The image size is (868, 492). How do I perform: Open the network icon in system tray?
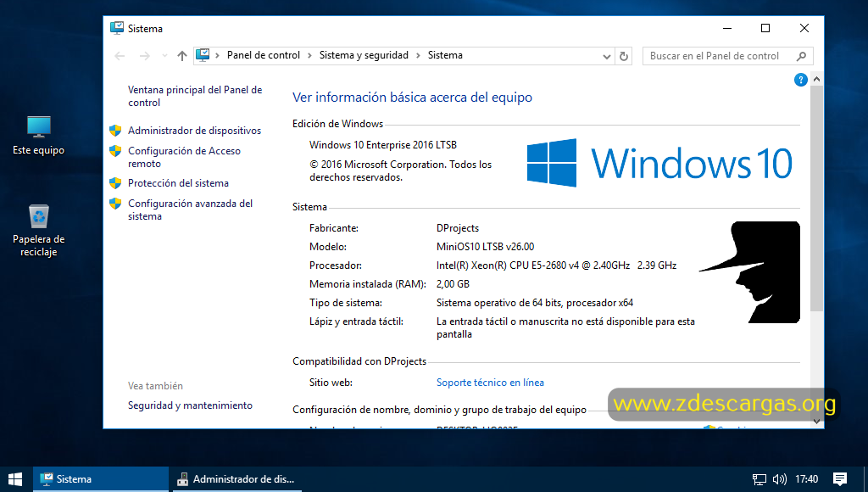click(759, 479)
